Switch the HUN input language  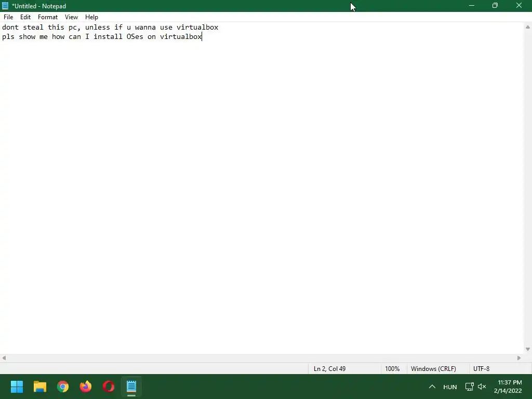coord(450,387)
